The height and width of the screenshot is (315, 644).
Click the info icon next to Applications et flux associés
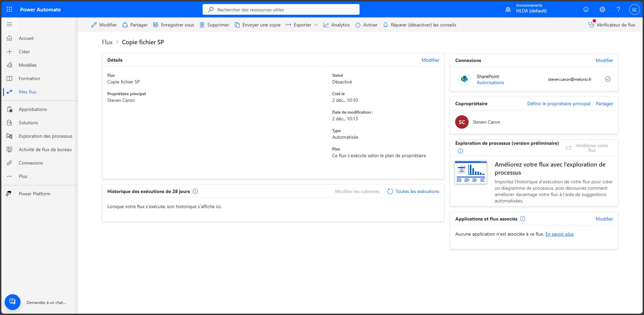[x=523, y=219]
